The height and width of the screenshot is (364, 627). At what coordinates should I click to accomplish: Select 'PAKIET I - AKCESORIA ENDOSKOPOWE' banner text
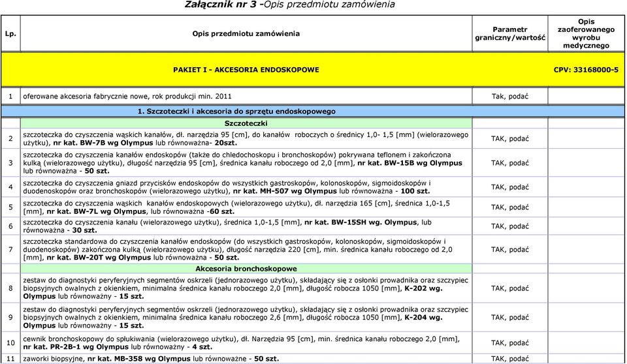(246, 70)
